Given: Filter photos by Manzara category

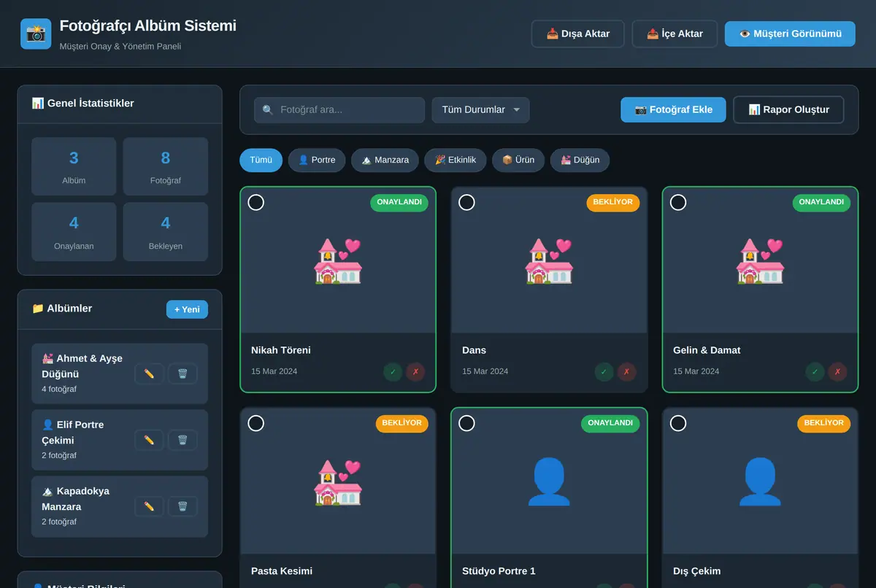Looking at the screenshot, I should (385, 160).
